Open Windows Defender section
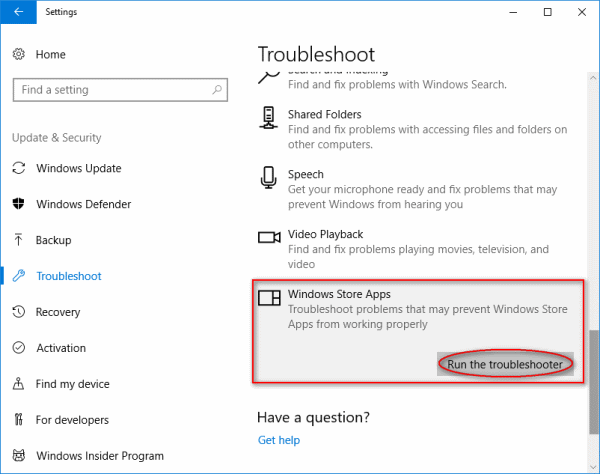 (x=84, y=204)
